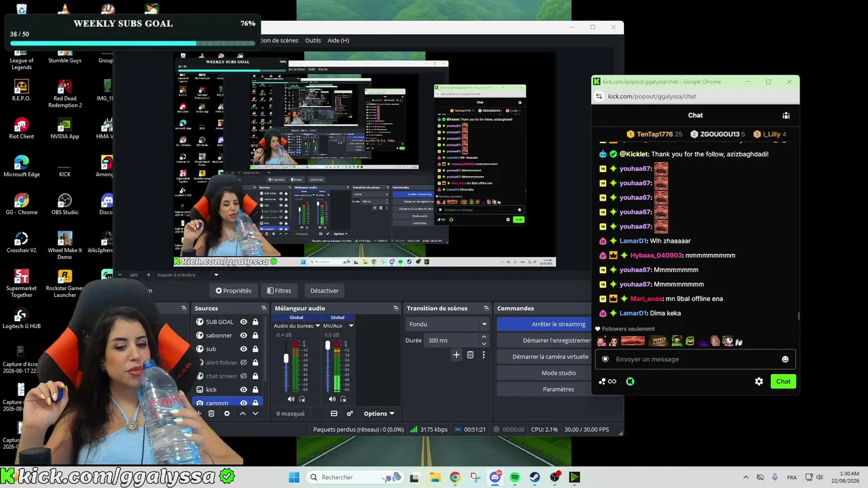
Task: Show the hidden alert follow source
Action: 243,363
